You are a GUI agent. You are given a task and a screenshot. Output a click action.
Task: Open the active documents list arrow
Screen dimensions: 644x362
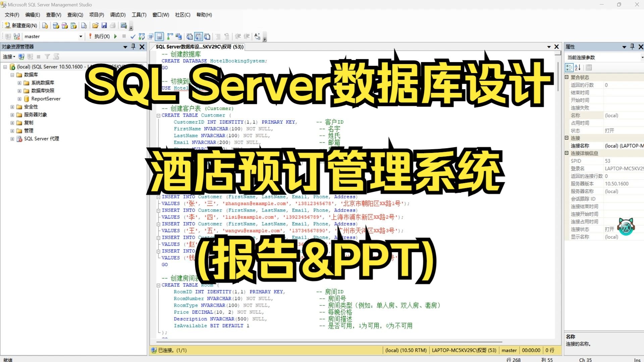(x=549, y=47)
